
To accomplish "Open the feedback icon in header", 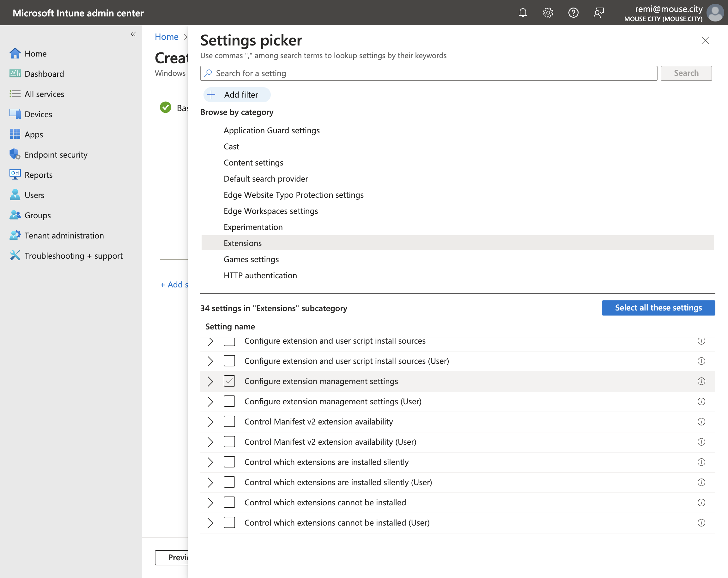I will coord(599,13).
